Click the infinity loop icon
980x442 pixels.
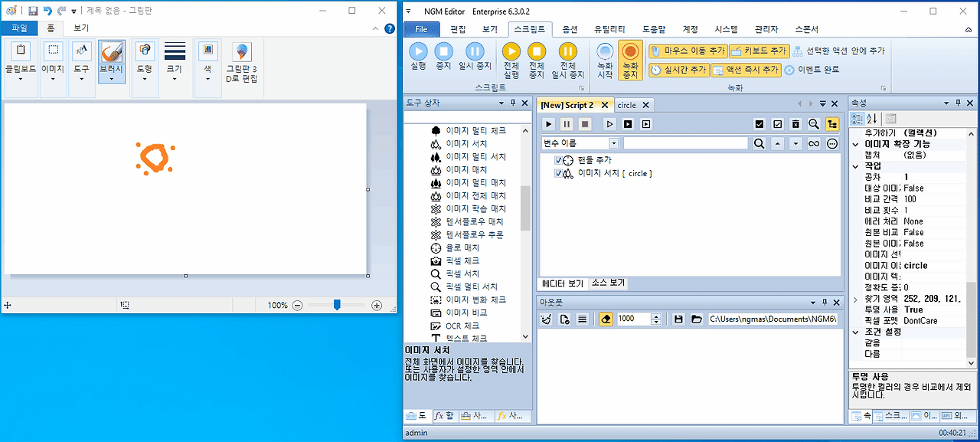tap(814, 143)
